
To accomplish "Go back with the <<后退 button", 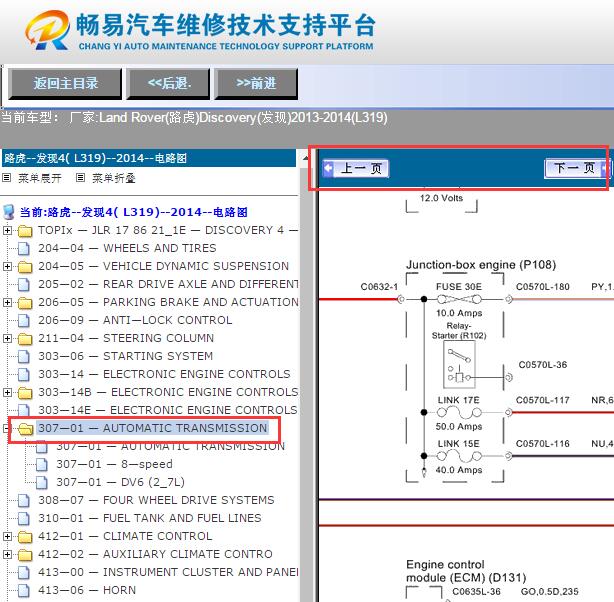I will click(x=168, y=83).
